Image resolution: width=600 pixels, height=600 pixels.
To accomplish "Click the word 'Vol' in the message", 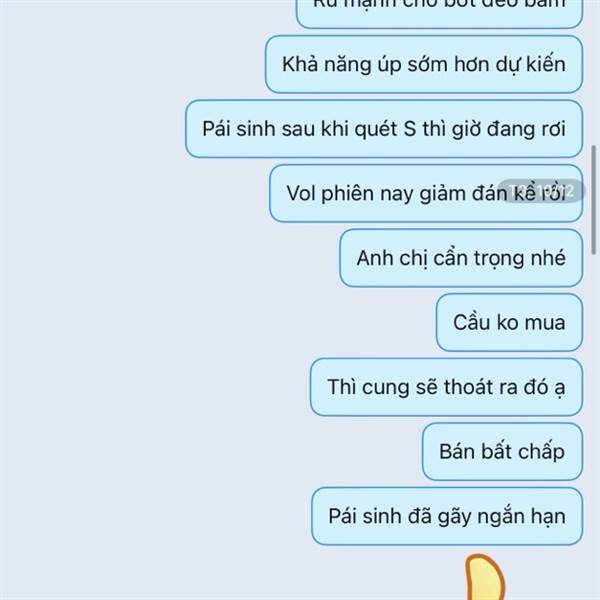I will click(x=301, y=193).
